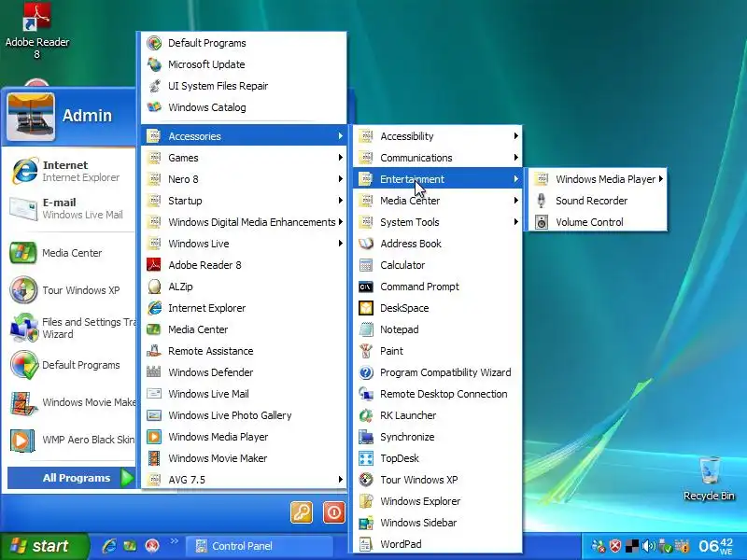Click the Notepad icon
747x560 pixels.
[366, 329]
